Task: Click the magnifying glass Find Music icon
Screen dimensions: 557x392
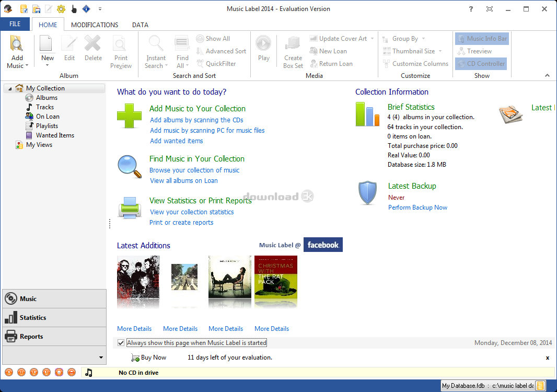Action: point(130,166)
